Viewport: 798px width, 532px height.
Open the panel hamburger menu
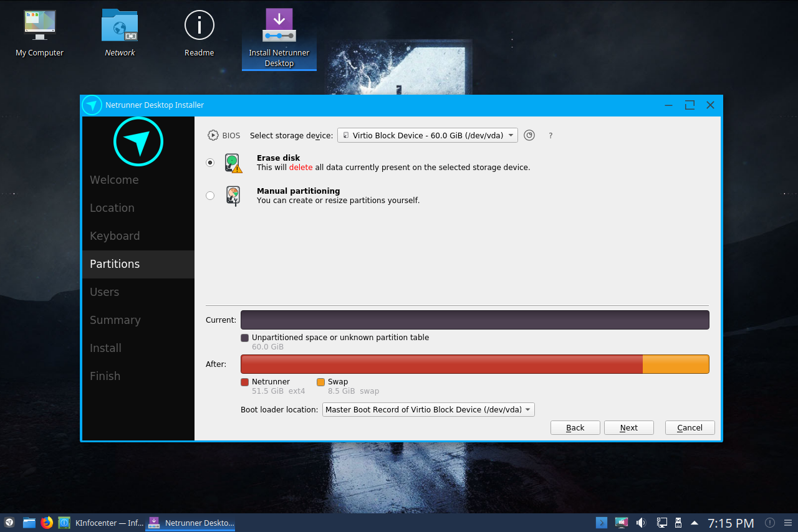click(789, 523)
